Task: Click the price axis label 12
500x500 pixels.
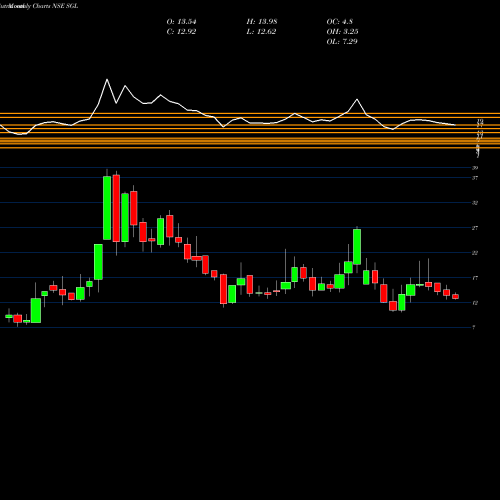Action: pyautogui.click(x=475, y=303)
